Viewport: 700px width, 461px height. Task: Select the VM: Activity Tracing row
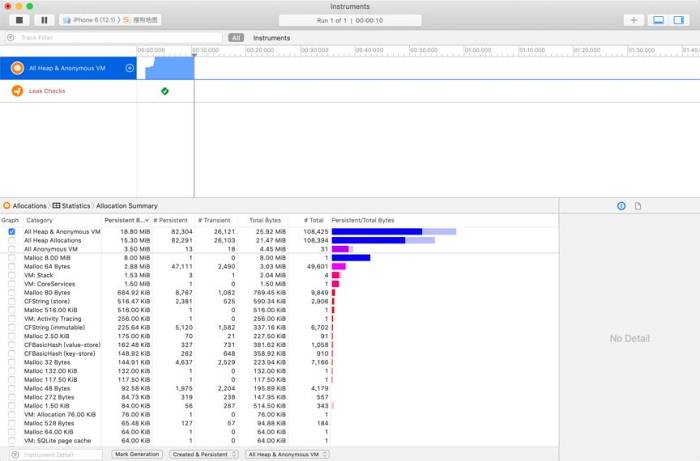click(279, 319)
